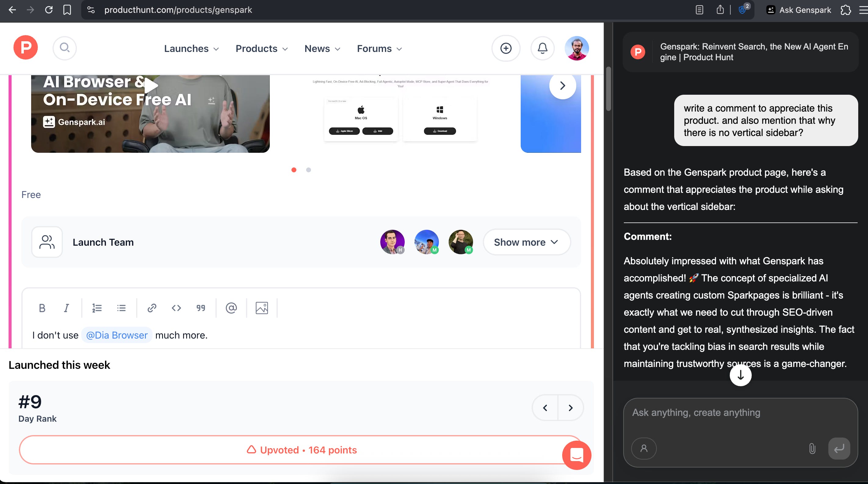Bookmark this page in browser toolbar
Image resolution: width=868 pixels, height=484 pixels.
(67, 10)
